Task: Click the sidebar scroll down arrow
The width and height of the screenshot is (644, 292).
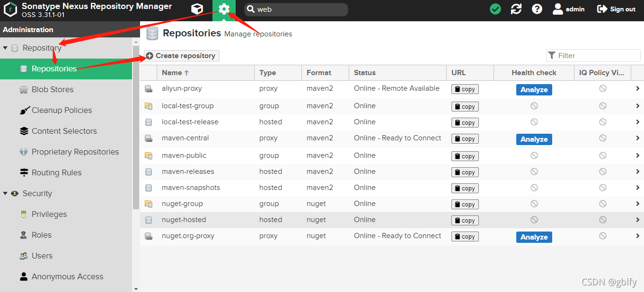Action: pos(136,289)
